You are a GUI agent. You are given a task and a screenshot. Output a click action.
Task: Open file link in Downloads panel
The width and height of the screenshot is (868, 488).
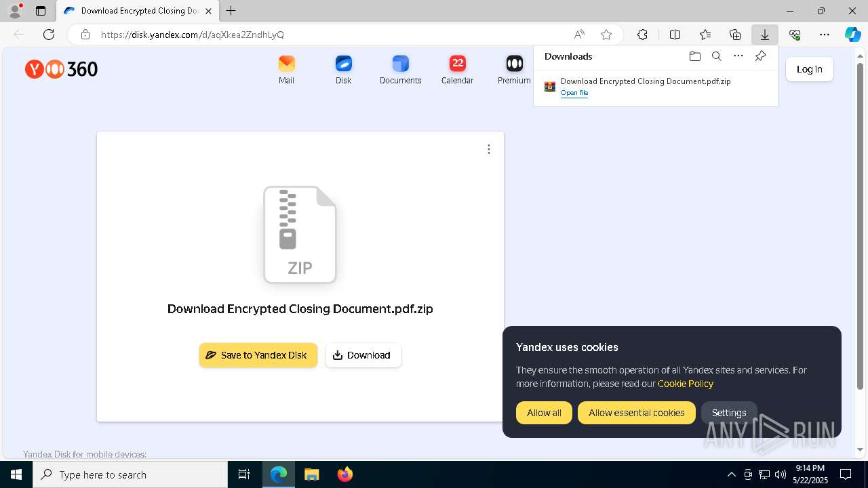click(x=574, y=93)
